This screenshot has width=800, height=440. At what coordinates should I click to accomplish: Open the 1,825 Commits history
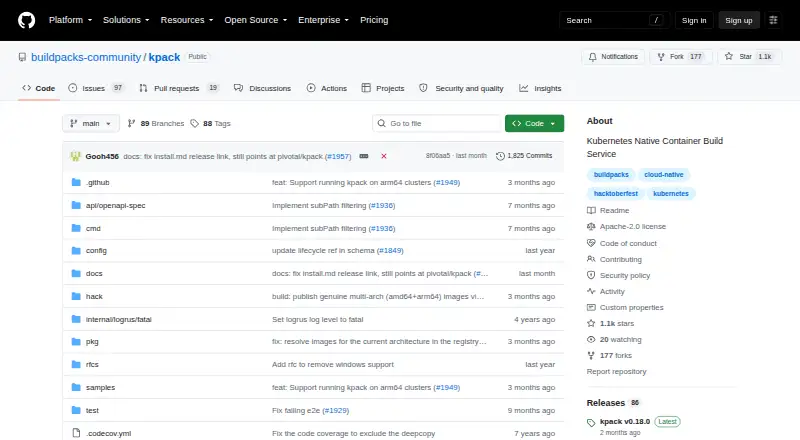[524, 156]
